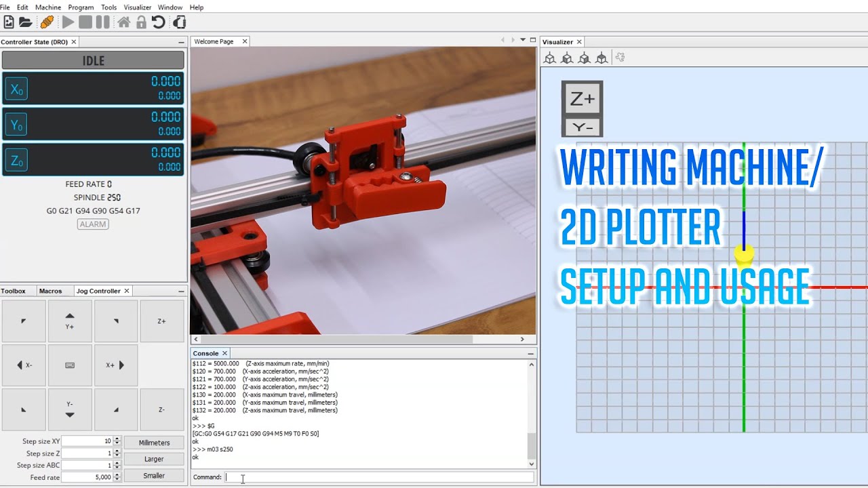The width and height of the screenshot is (868, 488).
Task: Open a G-code file
Action: pos(26,22)
